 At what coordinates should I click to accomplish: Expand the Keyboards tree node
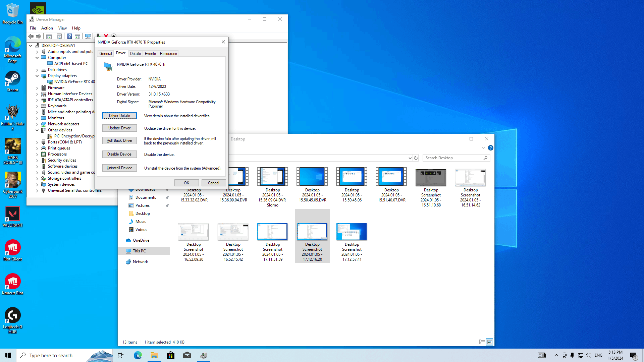(37, 106)
